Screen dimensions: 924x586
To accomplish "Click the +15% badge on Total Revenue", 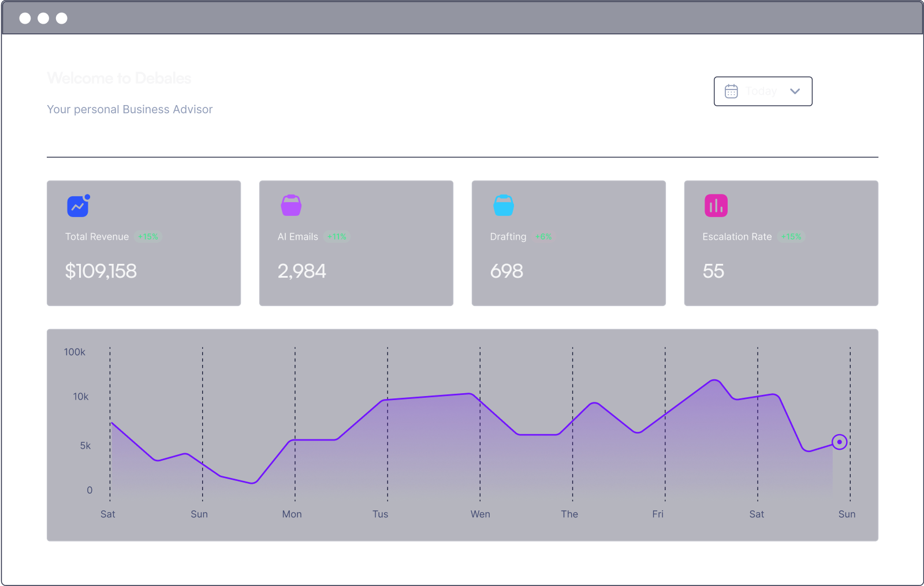I will [148, 237].
